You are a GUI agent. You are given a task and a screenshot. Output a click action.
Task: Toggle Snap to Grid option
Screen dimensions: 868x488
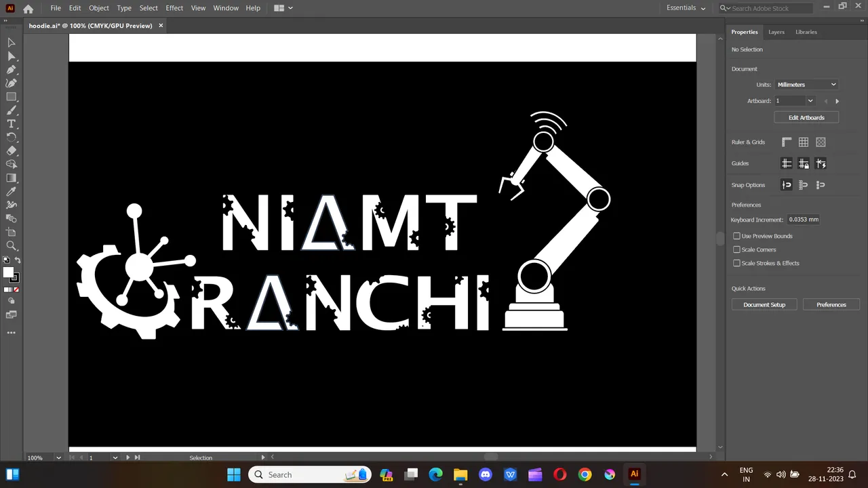coord(804,185)
